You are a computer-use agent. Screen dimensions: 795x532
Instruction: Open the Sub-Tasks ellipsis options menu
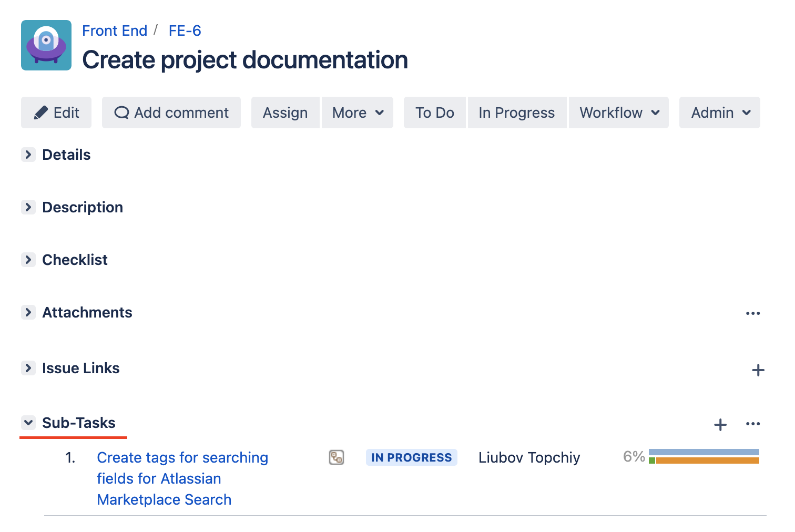click(753, 424)
